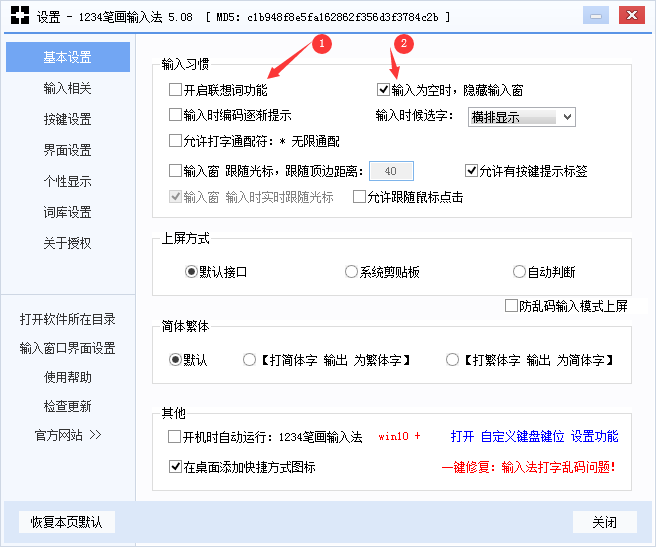Switch to 词库设置 page
This screenshot has height=547, width=656.
[x=67, y=212]
